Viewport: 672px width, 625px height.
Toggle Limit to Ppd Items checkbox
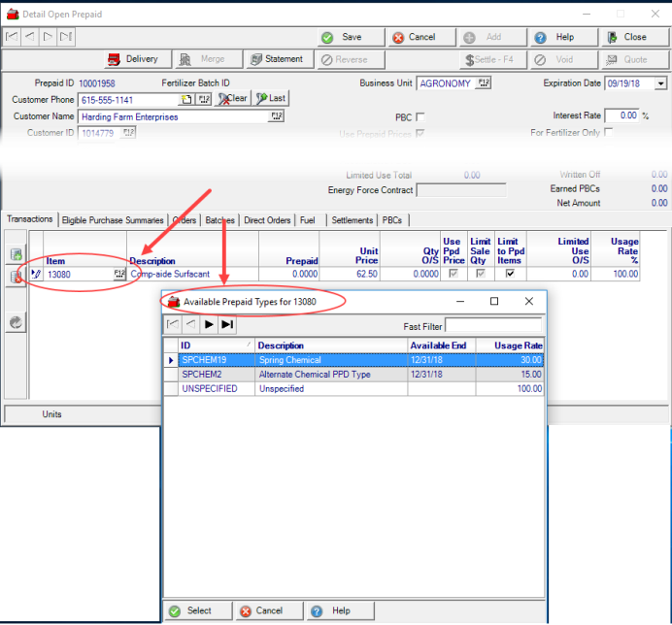(x=510, y=275)
